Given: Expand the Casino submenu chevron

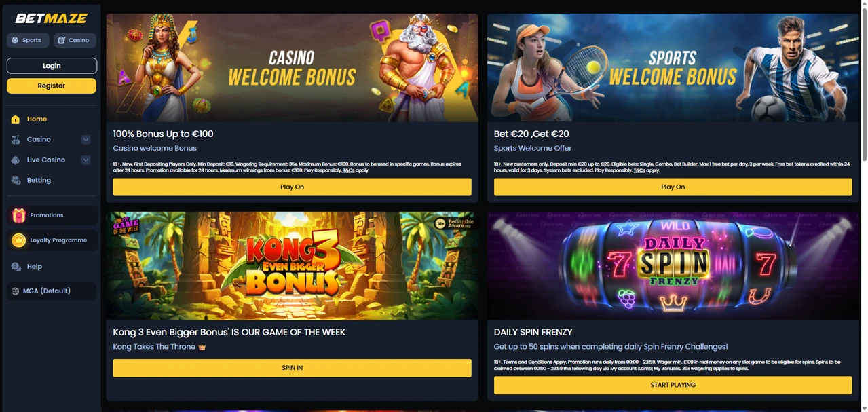Looking at the screenshot, I should click(x=86, y=139).
